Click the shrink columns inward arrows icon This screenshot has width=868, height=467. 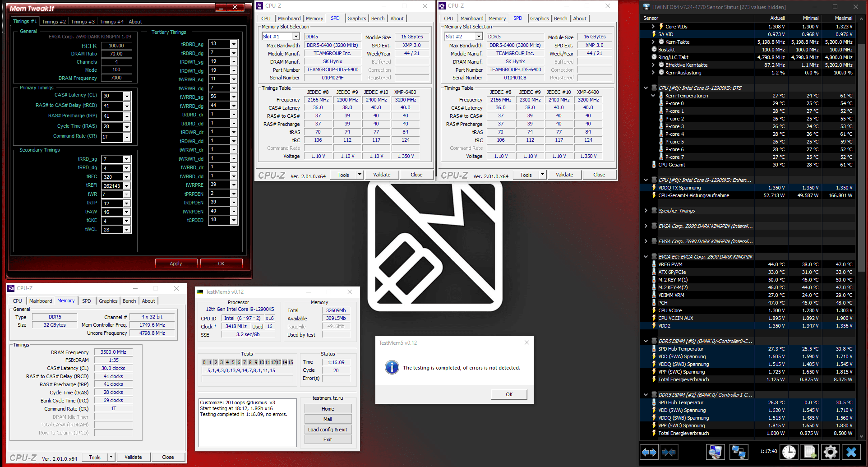tap(669, 452)
